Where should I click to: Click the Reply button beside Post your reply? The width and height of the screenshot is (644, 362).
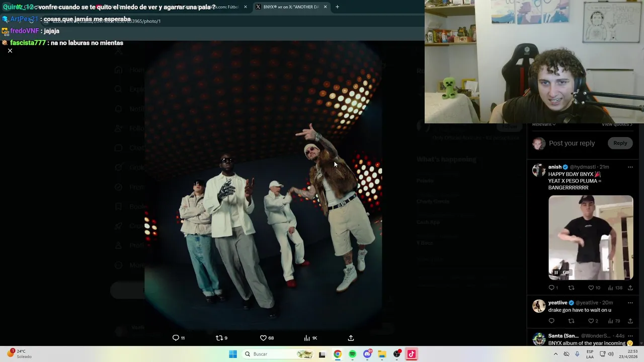620,143
